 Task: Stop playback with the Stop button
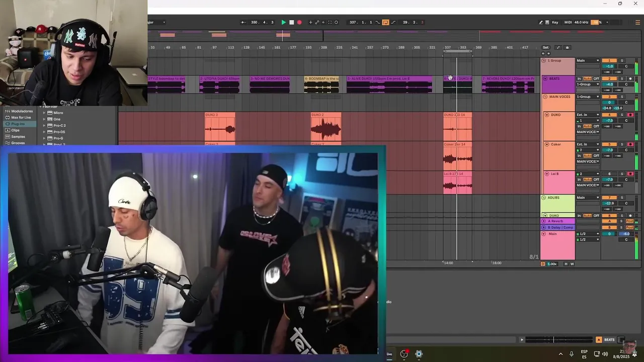[292, 22]
